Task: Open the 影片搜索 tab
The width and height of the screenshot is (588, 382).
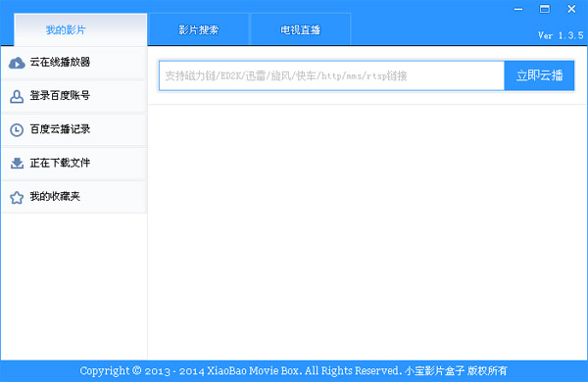Action: (198, 29)
